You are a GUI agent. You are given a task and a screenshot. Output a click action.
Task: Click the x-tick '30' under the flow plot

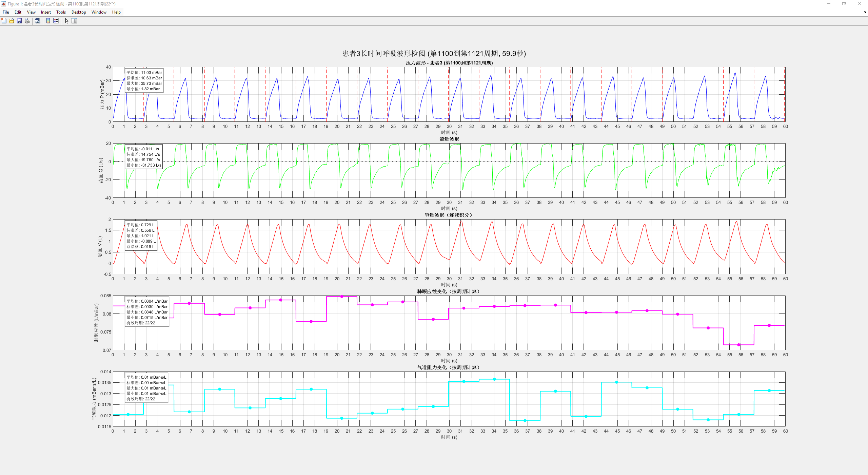point(449,203)
